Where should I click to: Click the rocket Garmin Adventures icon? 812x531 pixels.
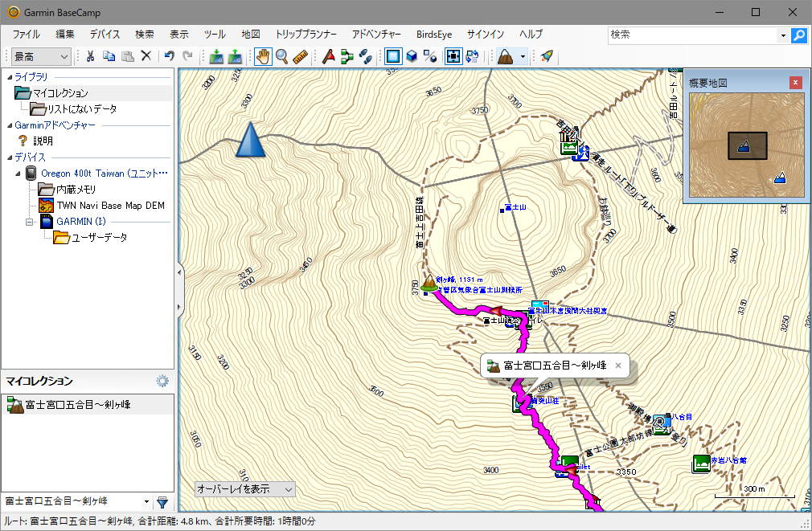(547, 56)
